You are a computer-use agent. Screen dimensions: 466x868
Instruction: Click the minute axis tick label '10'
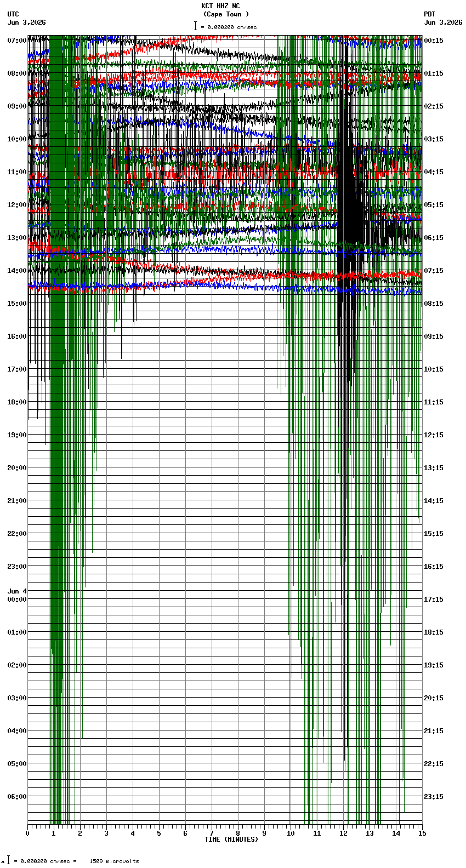[291, 833]
